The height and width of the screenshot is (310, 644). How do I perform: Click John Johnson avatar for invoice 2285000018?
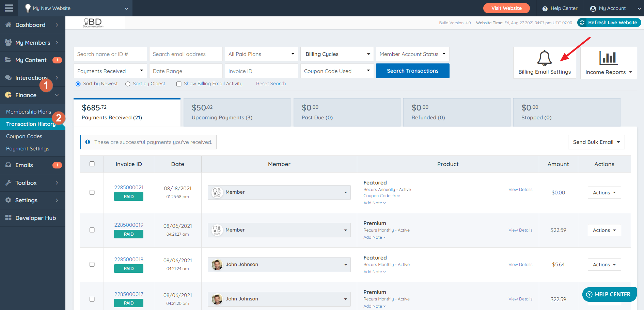pos(217,265)
